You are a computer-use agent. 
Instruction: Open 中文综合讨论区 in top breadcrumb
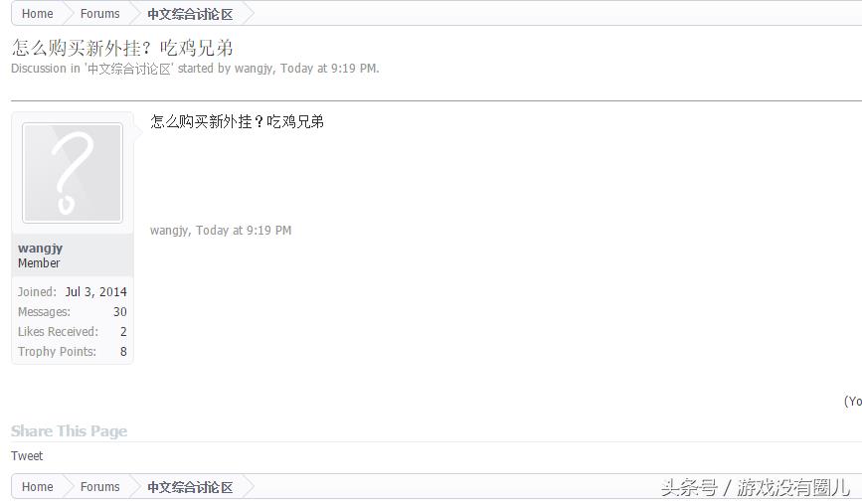click(190, 14)
